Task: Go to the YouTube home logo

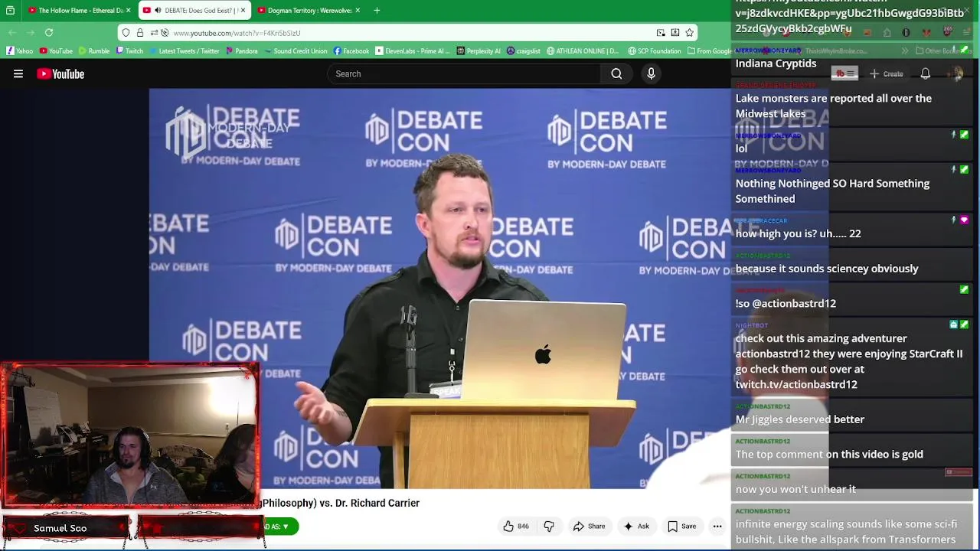Action: click(x=60, y=74)
